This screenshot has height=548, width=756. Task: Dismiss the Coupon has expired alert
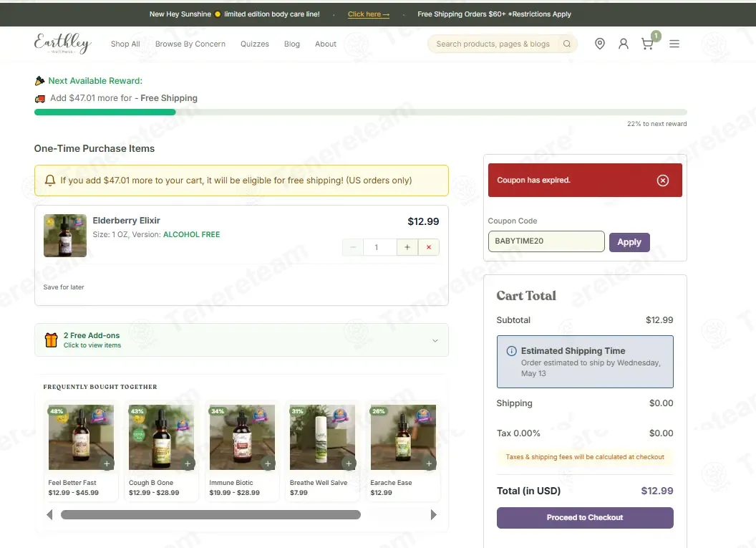coord(662,181)
